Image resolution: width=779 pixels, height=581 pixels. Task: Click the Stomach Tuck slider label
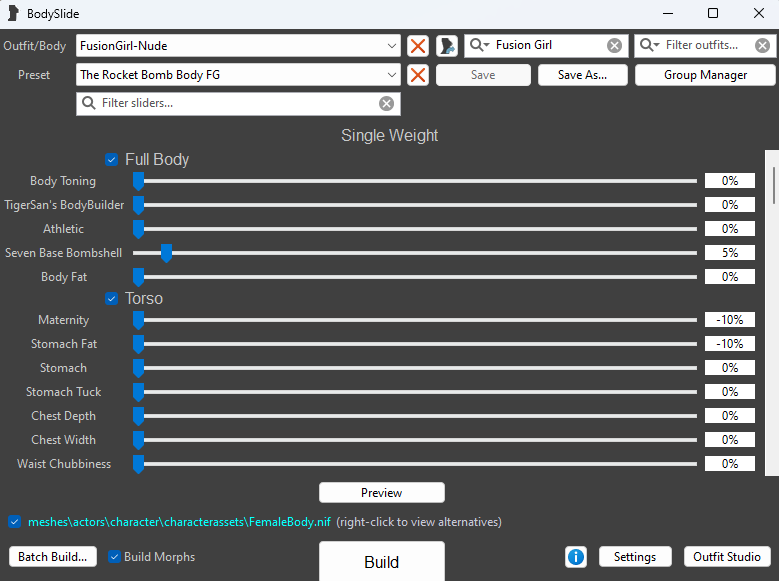pyautogui.click(x=64, y=392)
